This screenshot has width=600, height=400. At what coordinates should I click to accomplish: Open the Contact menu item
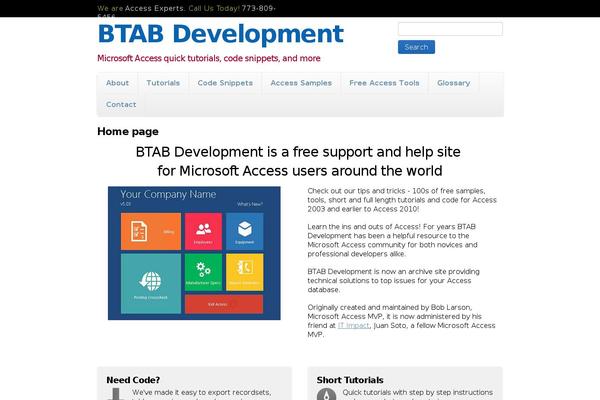pos(121,104)
